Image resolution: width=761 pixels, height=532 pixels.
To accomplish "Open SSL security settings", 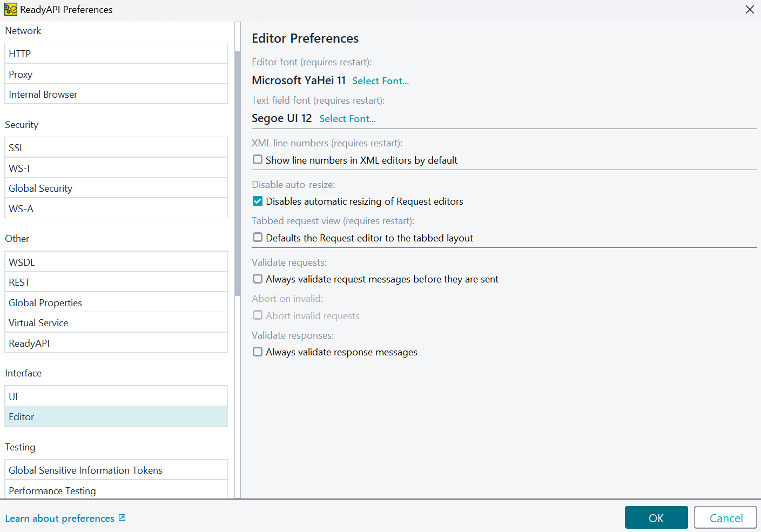I will pos(116,147).
